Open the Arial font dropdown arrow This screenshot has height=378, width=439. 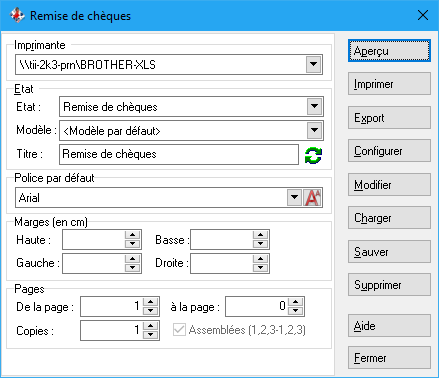pos(294,198)
